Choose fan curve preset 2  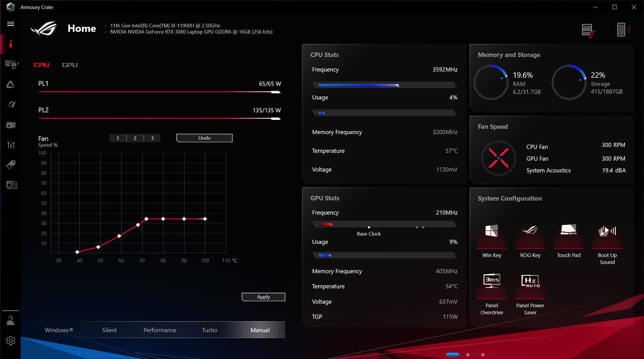[x=135, y=138]
